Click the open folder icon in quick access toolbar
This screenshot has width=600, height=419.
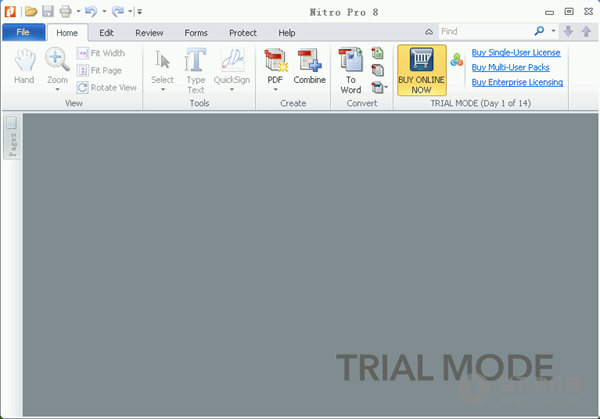point(31,11)
